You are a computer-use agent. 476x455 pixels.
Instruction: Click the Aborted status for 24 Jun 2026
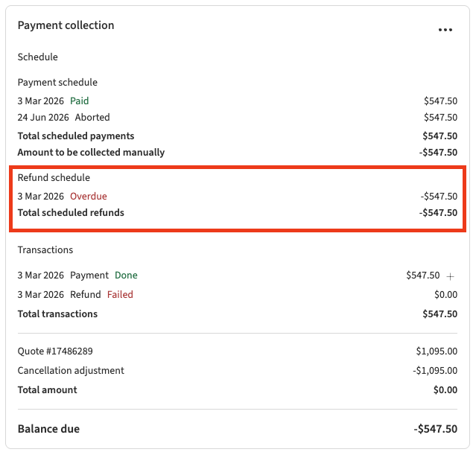92,118
